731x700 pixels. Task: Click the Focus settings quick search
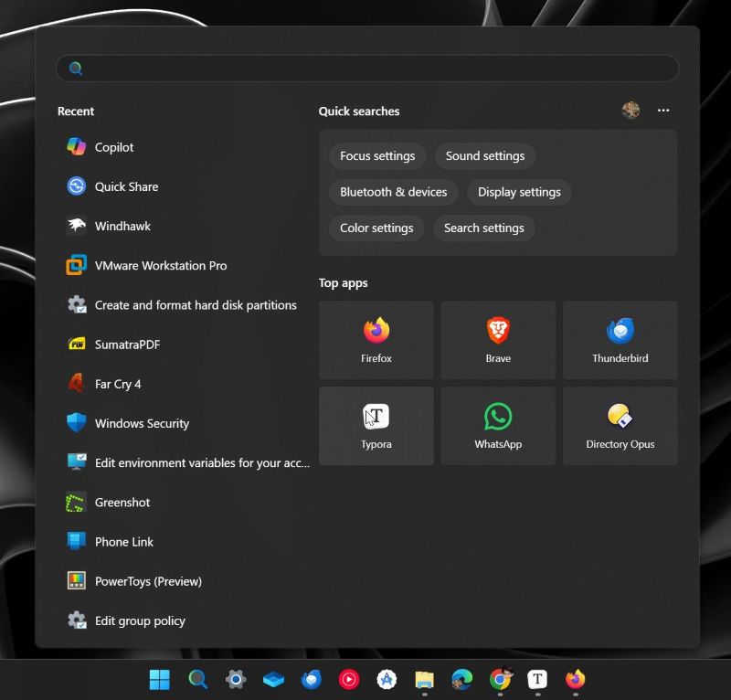click(377, 156)
